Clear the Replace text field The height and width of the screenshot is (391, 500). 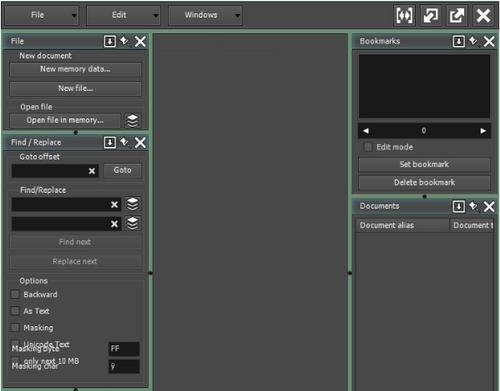pyautogui.click(x=114, y=224)
